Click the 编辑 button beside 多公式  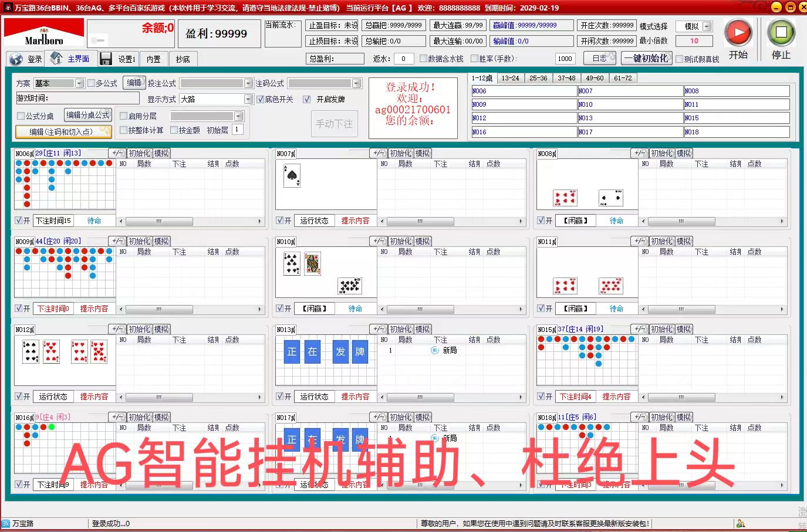click(134, 83)
